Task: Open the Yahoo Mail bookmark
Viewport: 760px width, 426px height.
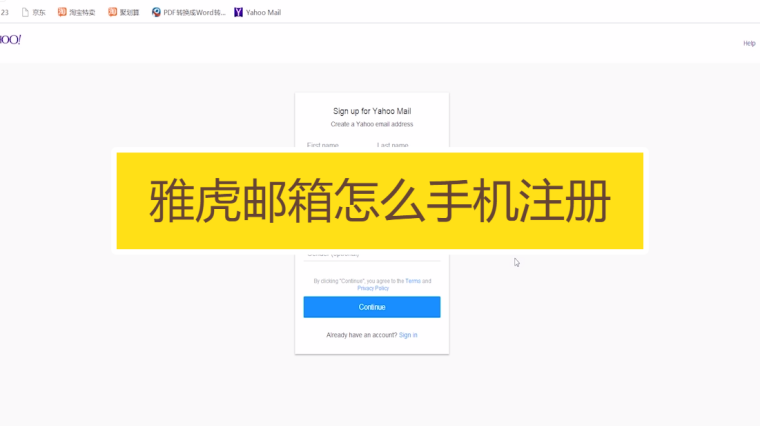Action: coord(257,12)
